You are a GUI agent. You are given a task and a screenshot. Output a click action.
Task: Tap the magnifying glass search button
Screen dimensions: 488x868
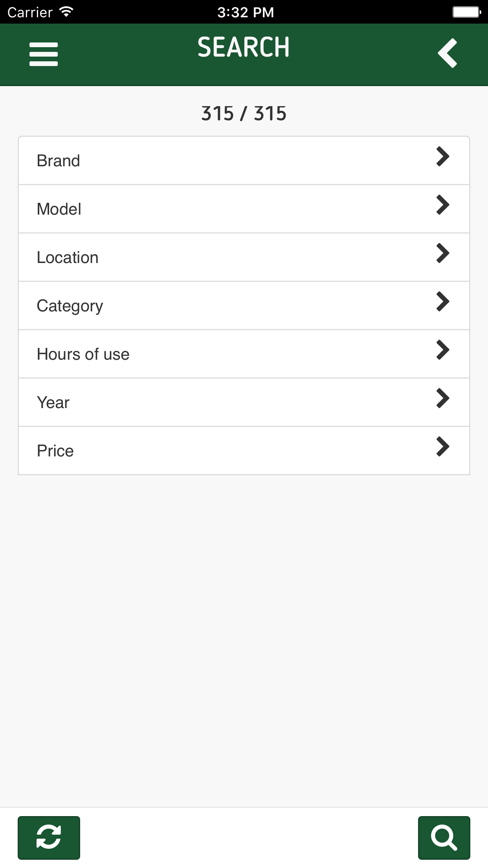pos(444,838)
